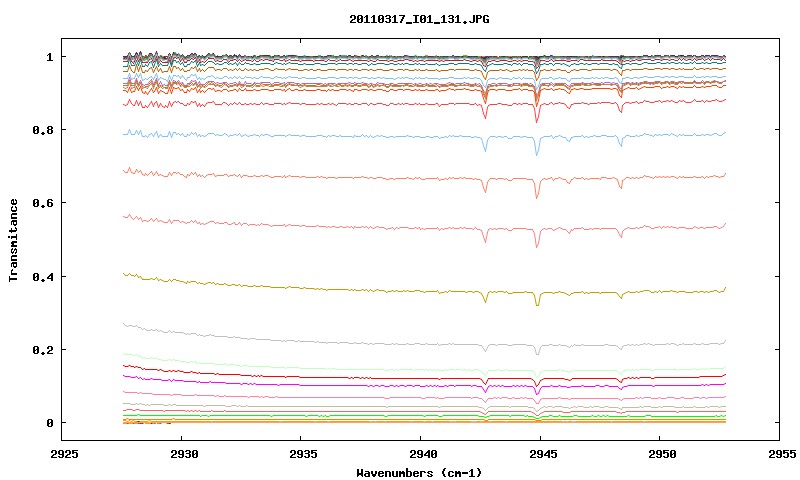Click the y-axis tick label 0
Viewport: 800px width, 480px height.
pyautogui.click(x=49, y=423)
